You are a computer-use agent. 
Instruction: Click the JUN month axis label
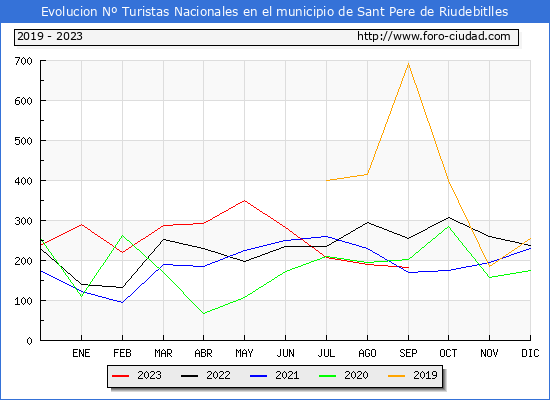pos(286,353)
